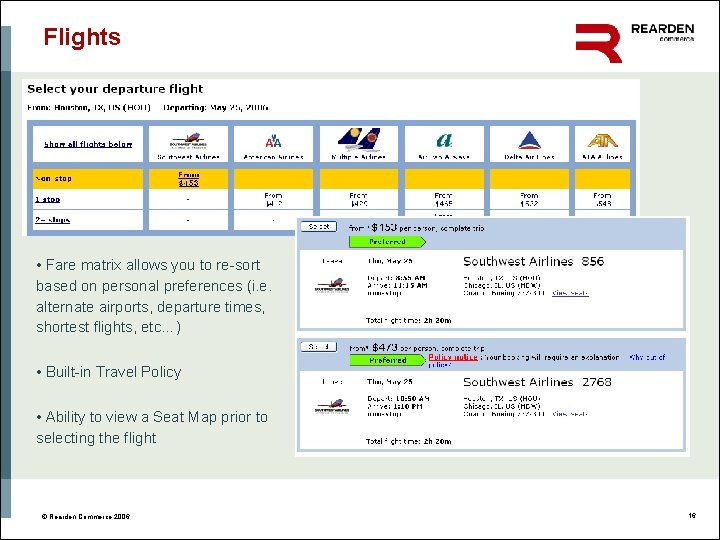Viewport: 720px width, 540px height.
Task: Click the Southwest Airlines logo in fare matrix
Action: coord(188,141)
